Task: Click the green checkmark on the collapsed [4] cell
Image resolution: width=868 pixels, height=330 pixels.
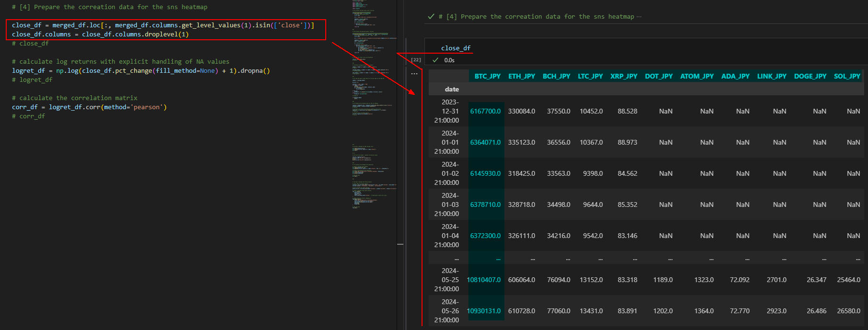Action: [x=431, y=16]
